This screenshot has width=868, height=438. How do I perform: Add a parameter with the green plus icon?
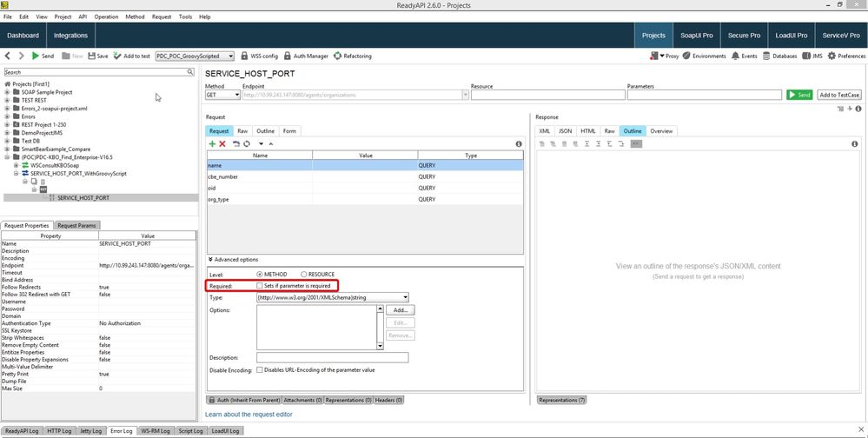(x=212, y=143)
